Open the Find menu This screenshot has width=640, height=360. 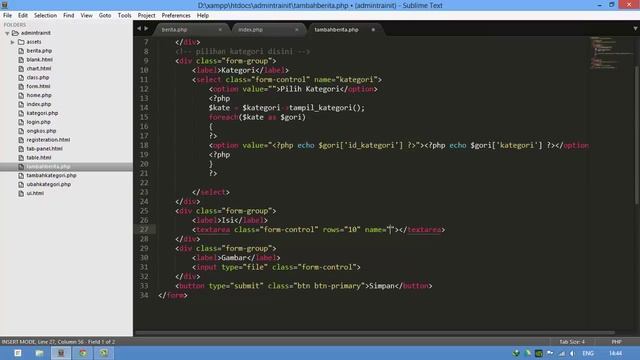pos(69,16)
